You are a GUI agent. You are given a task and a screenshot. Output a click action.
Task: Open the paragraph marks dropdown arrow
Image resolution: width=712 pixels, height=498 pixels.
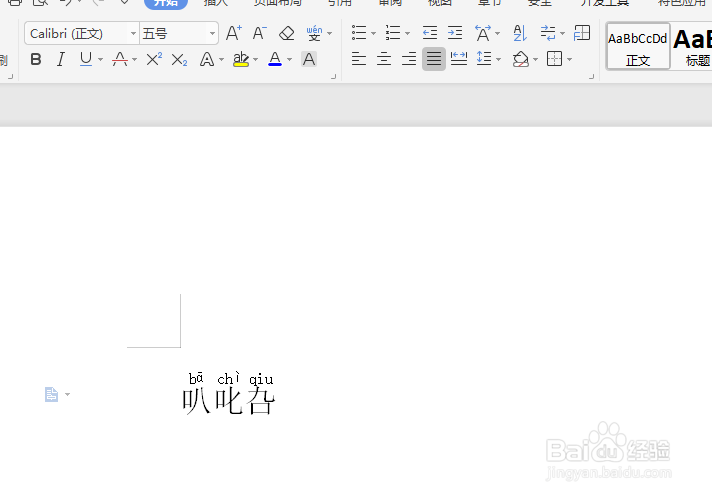[x=563, y=34]
